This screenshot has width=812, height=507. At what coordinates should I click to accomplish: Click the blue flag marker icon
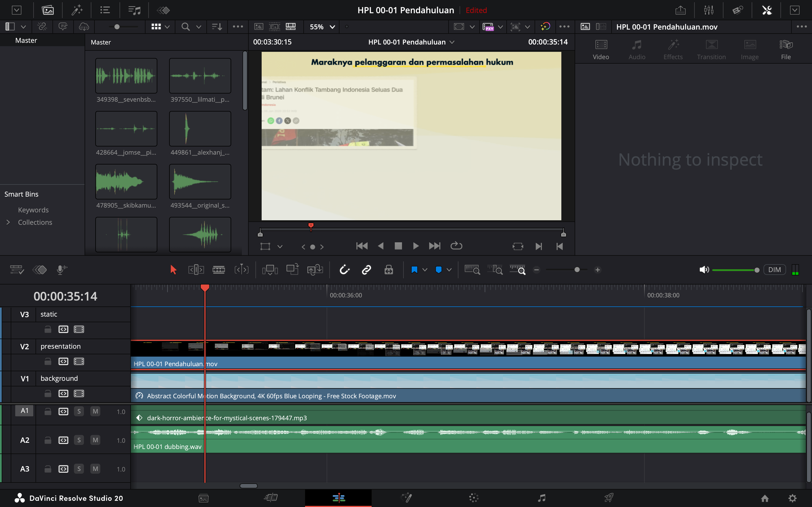coord(414,270)
